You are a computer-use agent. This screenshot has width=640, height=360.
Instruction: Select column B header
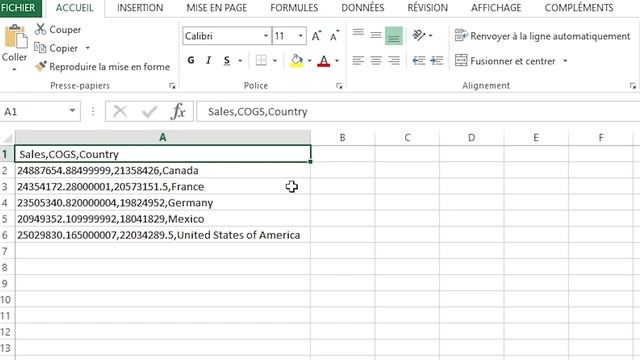342,138
